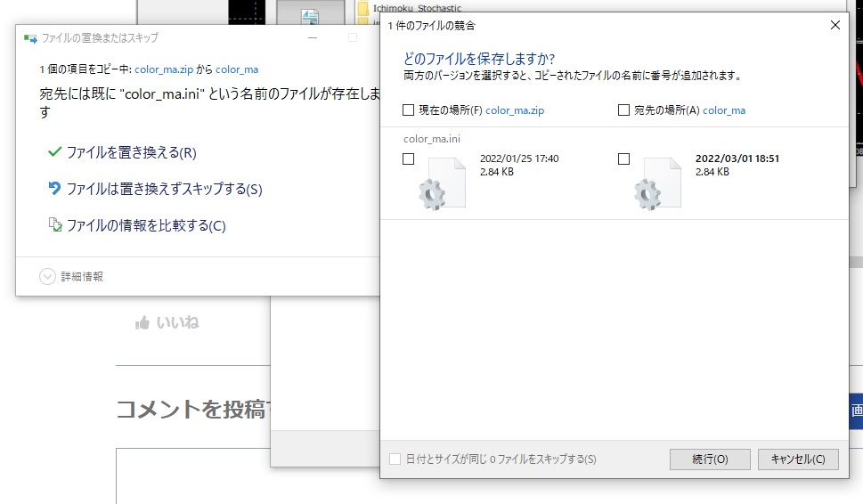863x504 pixels.
Task: Click the thumbs-up いいね icon
Action: pos(142,322)
